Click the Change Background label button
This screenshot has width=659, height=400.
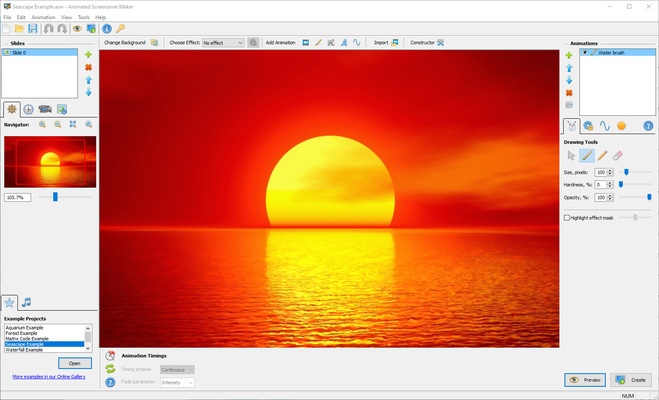click(125, 42)
